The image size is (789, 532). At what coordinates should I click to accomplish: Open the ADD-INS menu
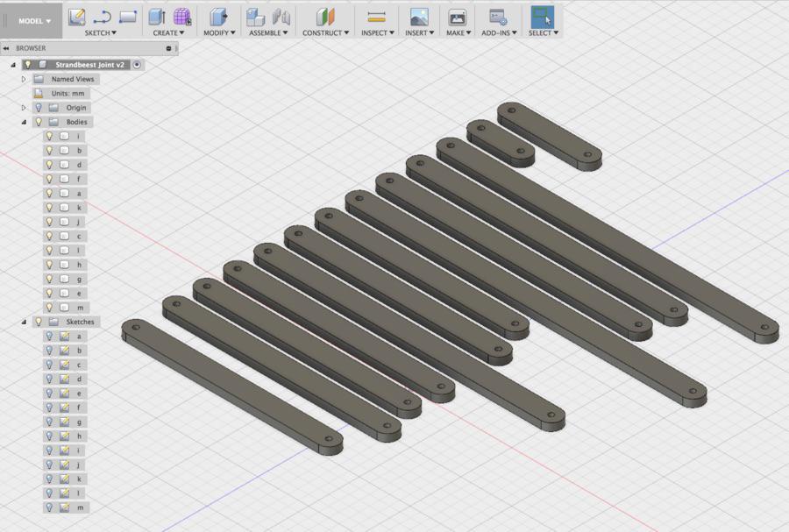499,33
